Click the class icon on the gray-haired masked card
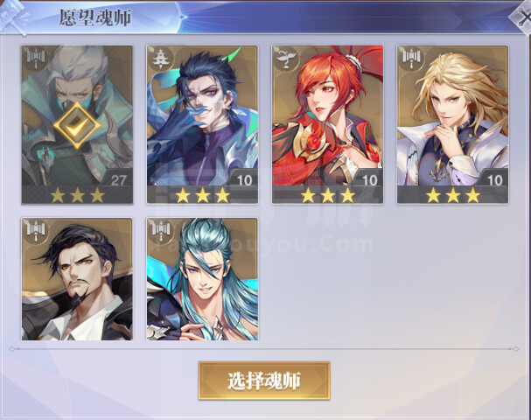The image size is (531, 420). coord(36,57)
